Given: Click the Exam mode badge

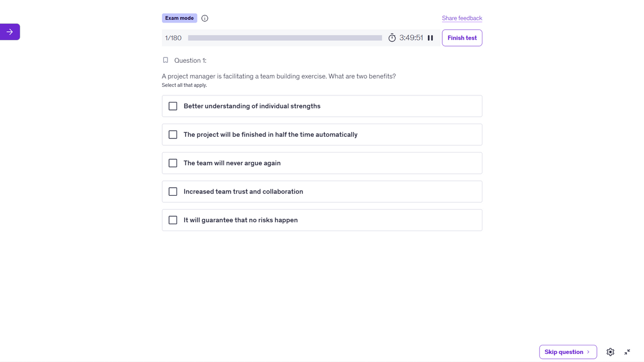Looking at the screenshot, I should (179, 18).
